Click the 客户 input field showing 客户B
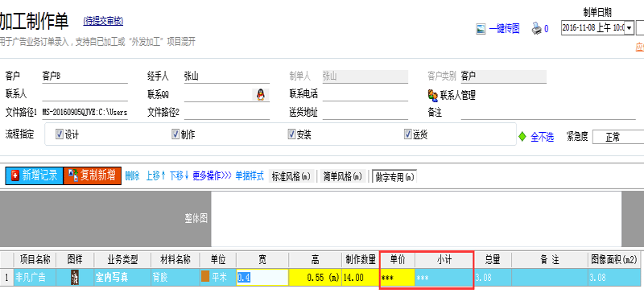Image resolution: width=644 pixels, height=293 pixels. 85,76
